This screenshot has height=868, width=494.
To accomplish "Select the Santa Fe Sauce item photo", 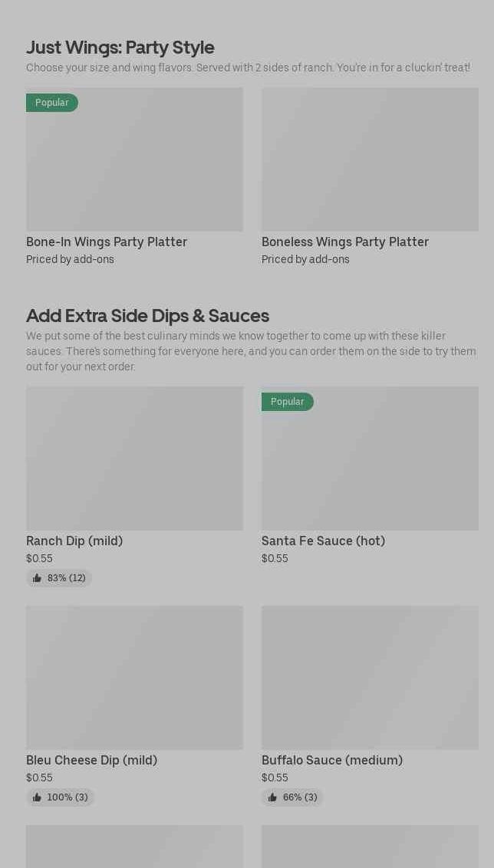I will coord(370,466).
